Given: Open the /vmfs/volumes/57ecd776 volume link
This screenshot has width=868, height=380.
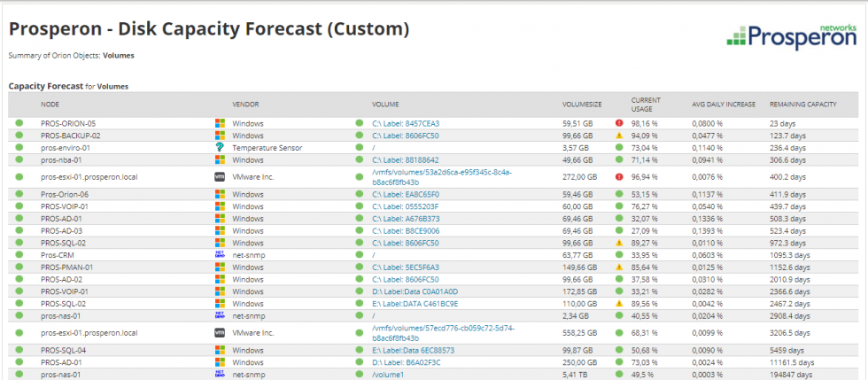Looking at the screenshot, I should coord(443,333).
